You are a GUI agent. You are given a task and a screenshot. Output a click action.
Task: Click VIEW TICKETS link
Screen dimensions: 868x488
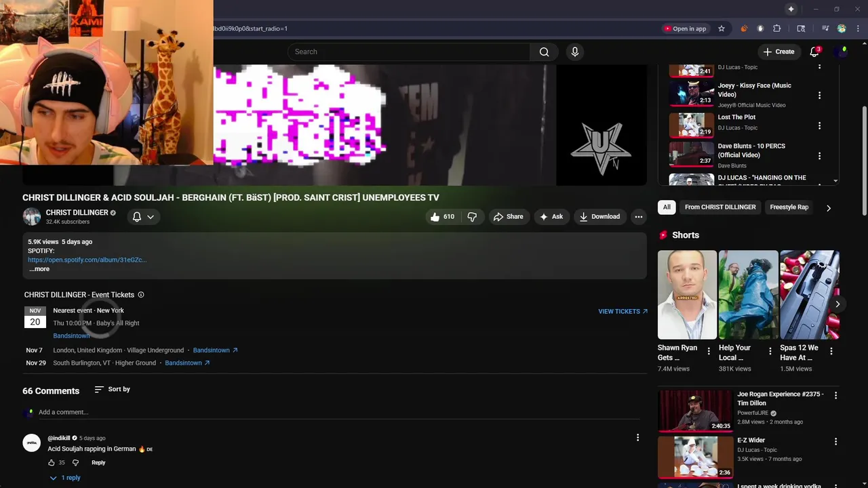pos(623,312)
